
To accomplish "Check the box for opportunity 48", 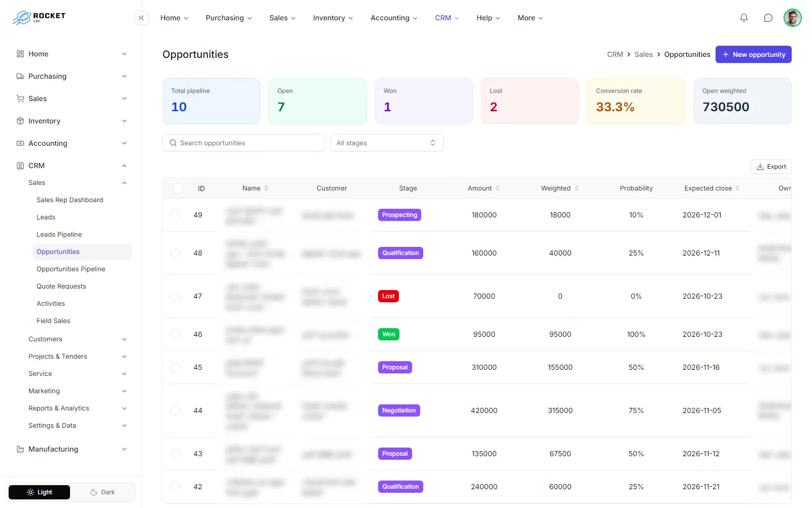I will (176, 253).
